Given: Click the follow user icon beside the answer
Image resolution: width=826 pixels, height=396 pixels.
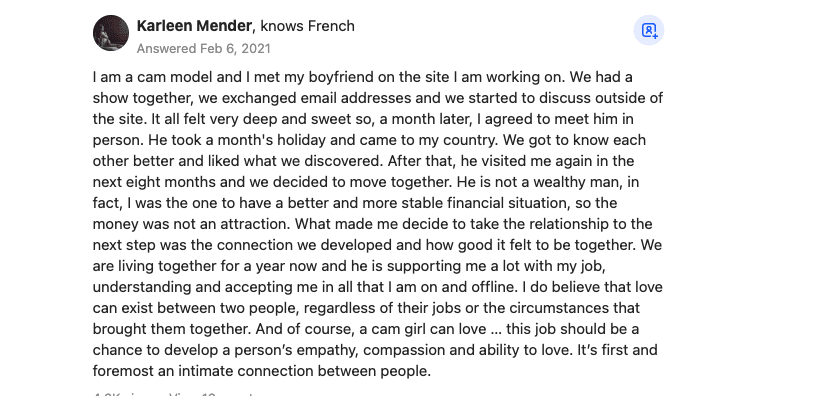Looking at the screenshot, I should tap(648, 31).
